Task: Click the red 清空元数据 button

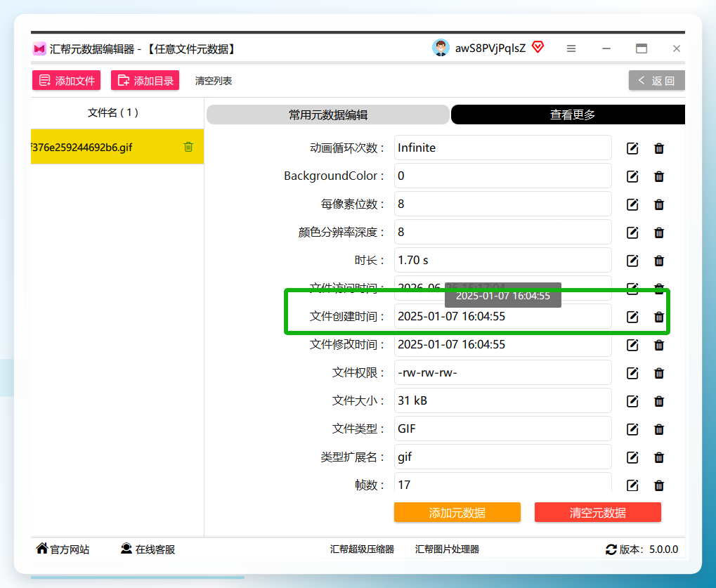Action: 598,512
